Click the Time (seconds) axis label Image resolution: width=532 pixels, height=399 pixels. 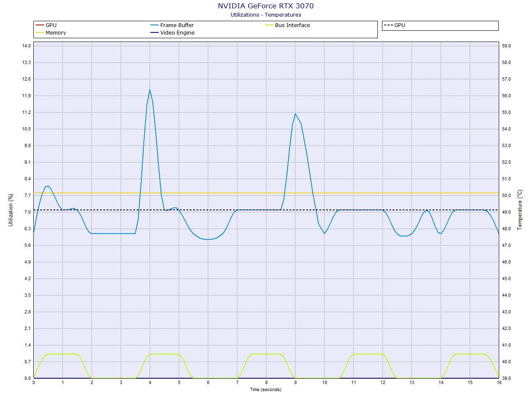coord(266,389)
